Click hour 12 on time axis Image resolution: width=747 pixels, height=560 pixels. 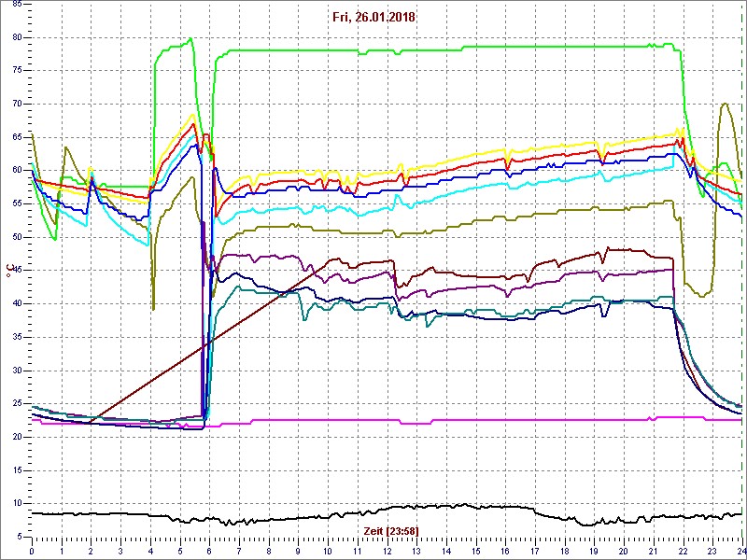387,550
